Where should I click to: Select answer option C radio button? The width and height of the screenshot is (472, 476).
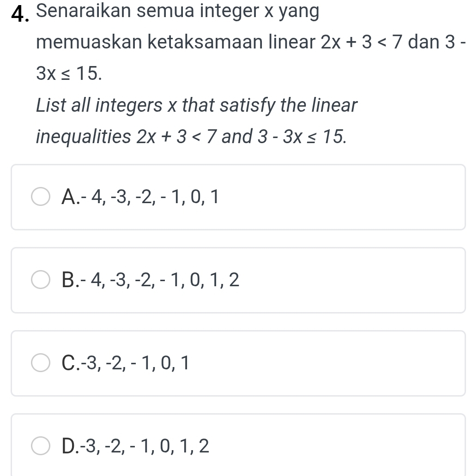point(41,363)
